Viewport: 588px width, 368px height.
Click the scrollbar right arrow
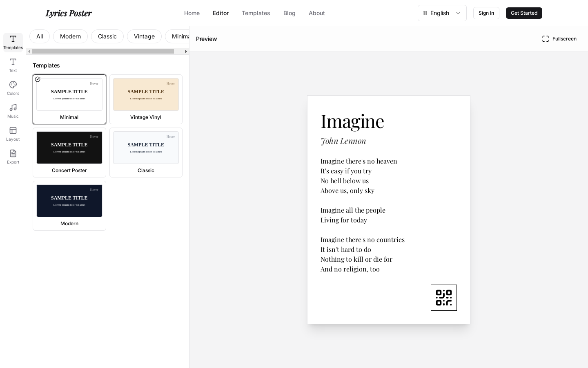coord(186,52)
